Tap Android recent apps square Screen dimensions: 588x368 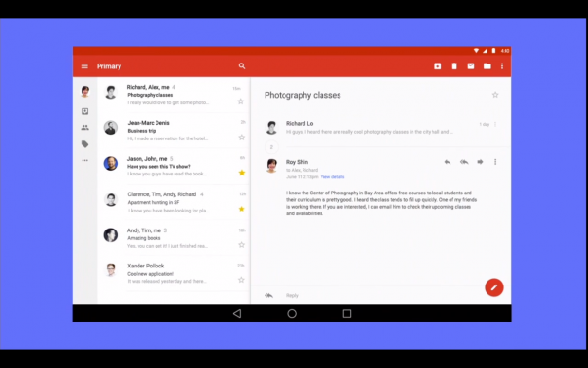pos(347,313)
